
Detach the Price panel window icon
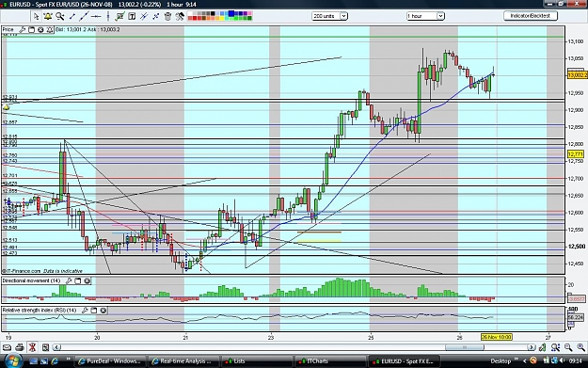(x=31, y=29)
